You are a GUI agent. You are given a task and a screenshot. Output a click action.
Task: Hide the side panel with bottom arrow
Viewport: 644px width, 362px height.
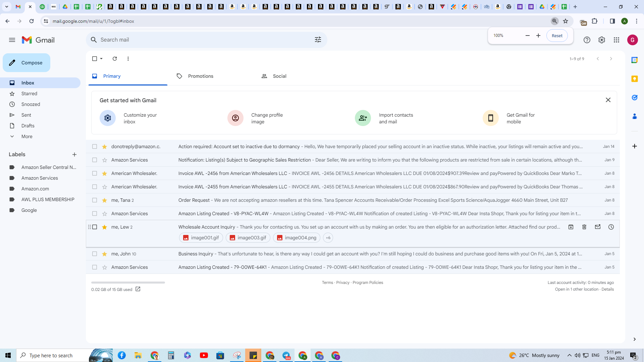[635, 339]
